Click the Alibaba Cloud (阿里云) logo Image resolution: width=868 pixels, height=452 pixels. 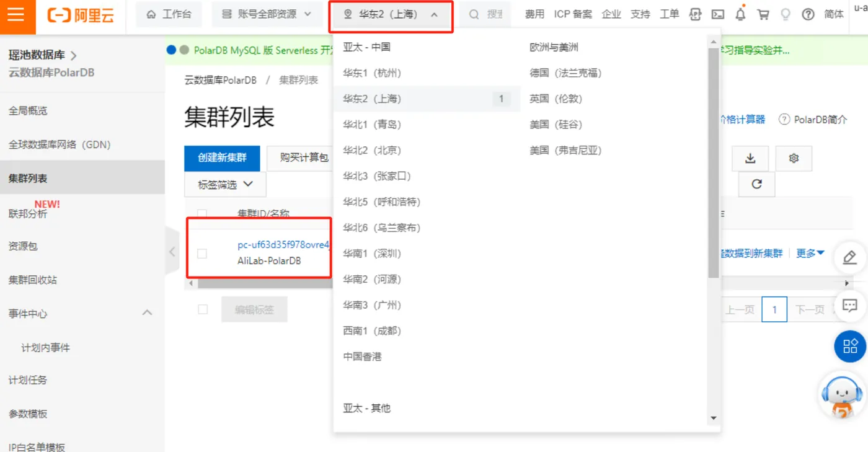[x=81, y=15]
